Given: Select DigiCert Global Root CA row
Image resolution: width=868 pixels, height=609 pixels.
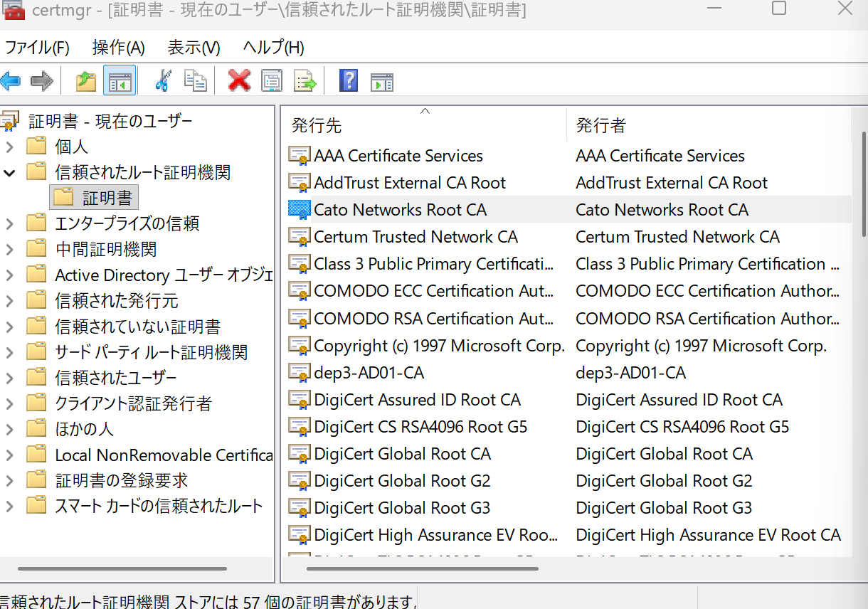Looking at the screenshot, I should pyautogui.click(x=569, y=454).
